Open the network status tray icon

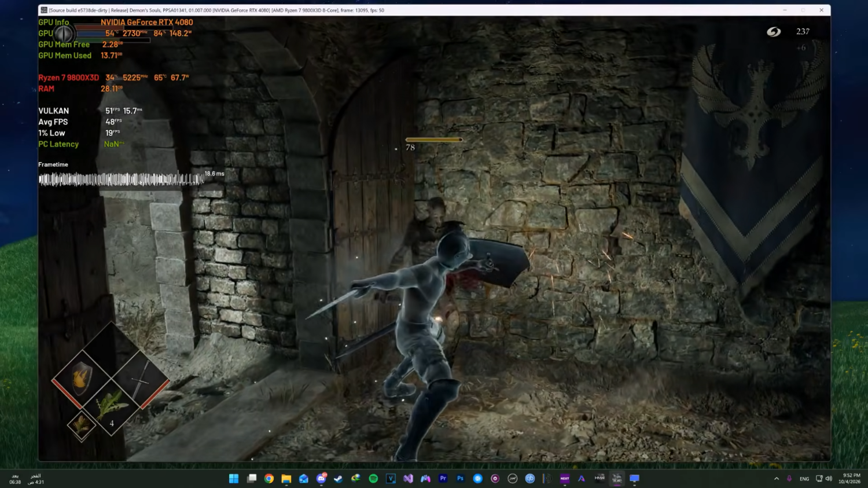coord(819,479)
